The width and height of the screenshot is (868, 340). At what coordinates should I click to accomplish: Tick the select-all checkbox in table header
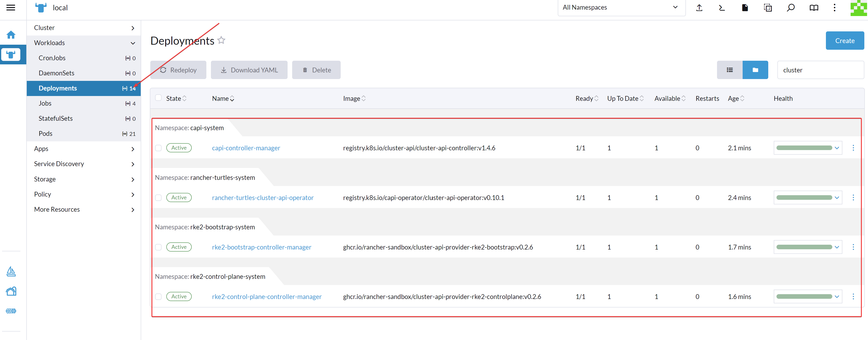(158, 98)
